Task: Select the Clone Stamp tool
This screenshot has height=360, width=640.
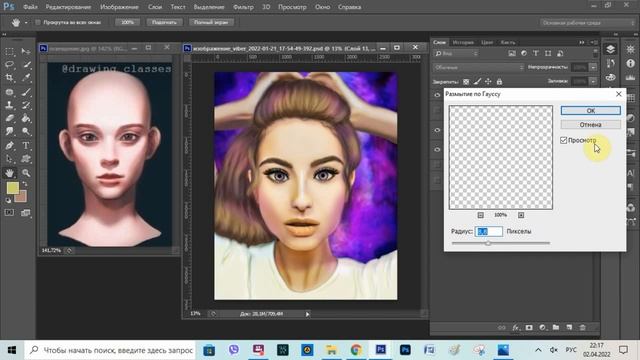Action: click(x=9, y=105)
